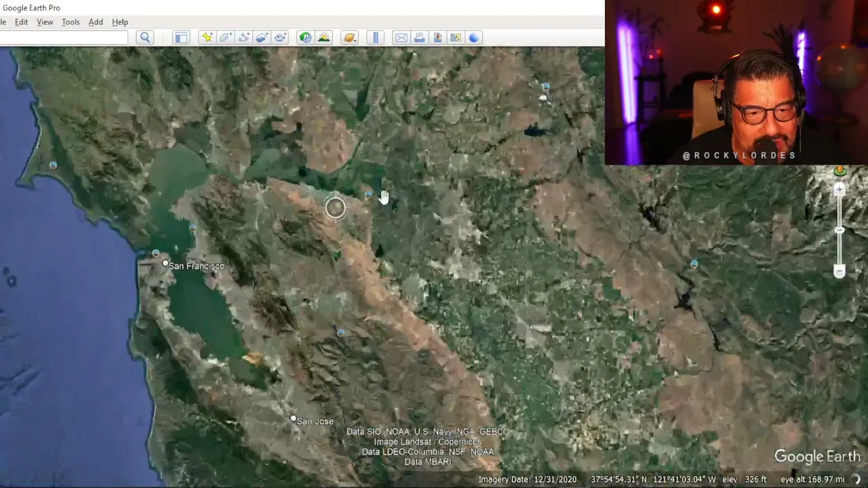
Task: Click the elev 326 ft readout
Action: click(x=745, y=479)
